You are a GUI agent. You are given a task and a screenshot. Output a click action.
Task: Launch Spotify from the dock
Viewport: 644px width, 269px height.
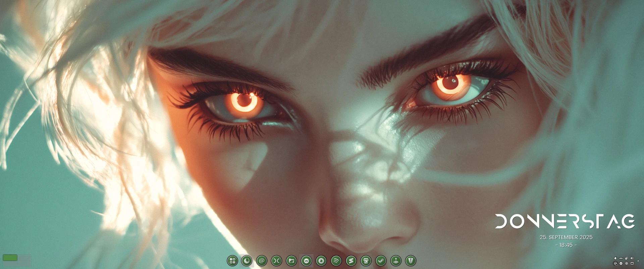[x=336, y=261]
